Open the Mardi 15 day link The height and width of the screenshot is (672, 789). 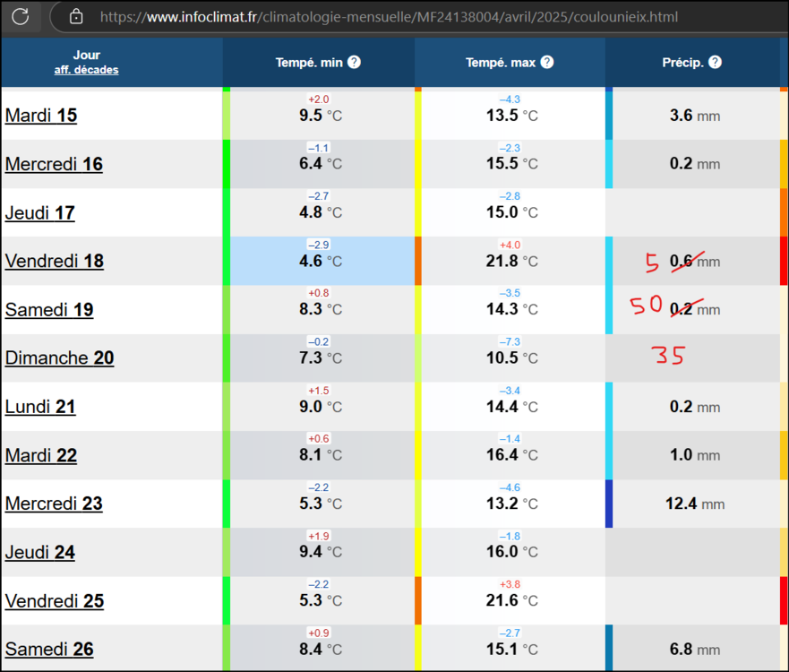tap(41, 116)
